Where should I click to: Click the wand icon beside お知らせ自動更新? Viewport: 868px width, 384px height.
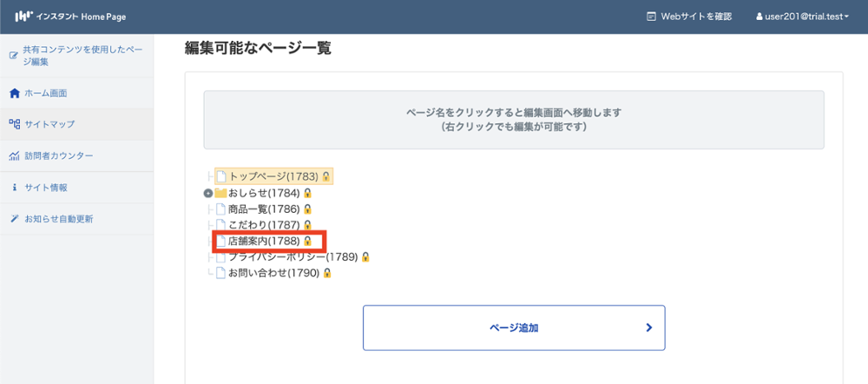coord(14,219)
